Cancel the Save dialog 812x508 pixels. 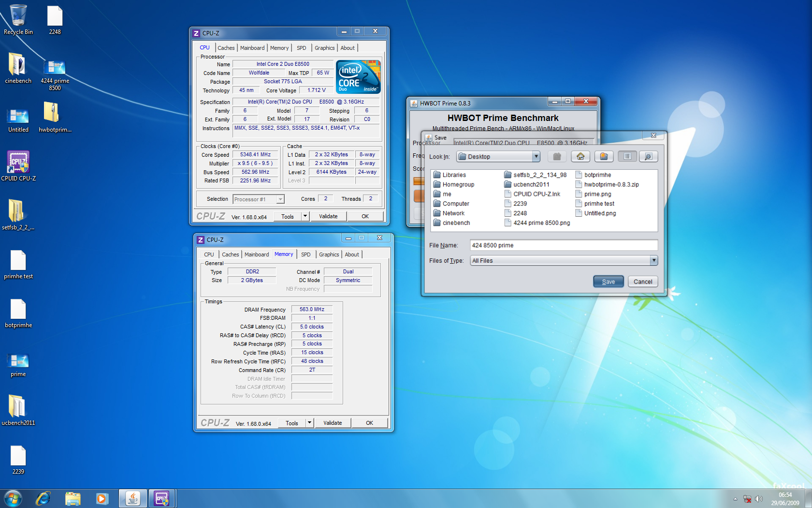[643, 282]
